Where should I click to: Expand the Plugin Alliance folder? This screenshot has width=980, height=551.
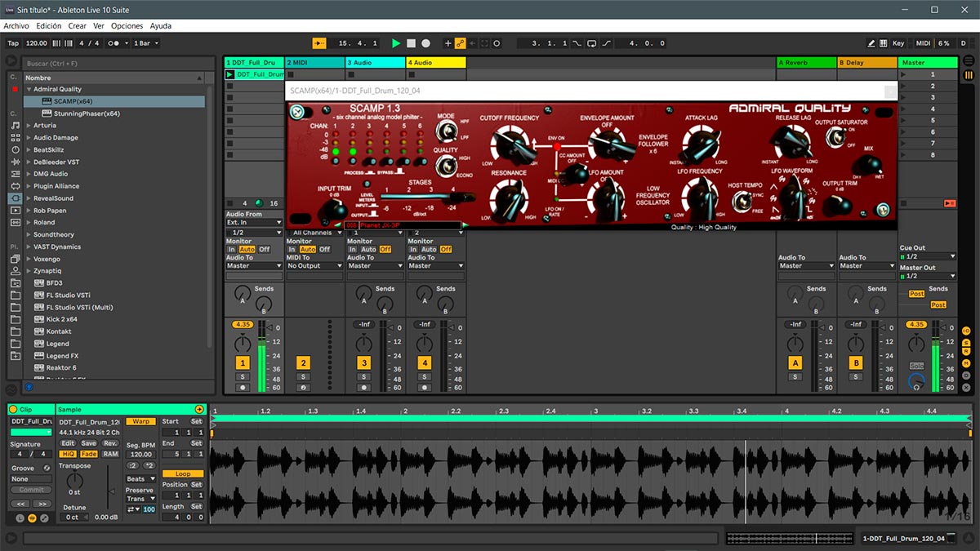(29, 186)
